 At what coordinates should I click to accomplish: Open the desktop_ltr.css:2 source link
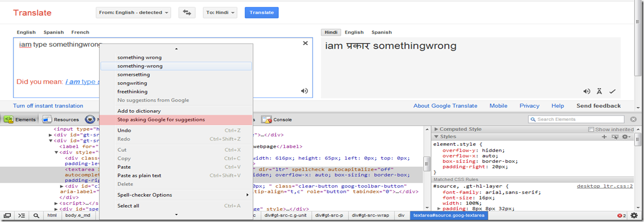pos(605,186)
